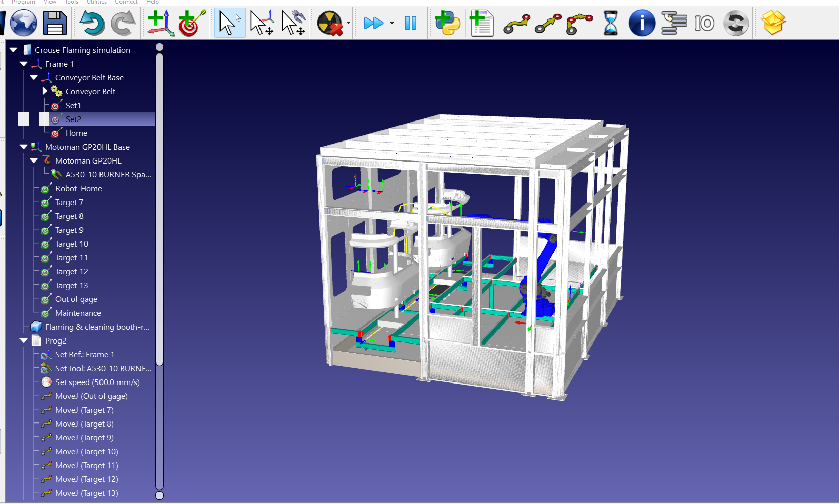Select Target 13 in the tree

(x=72, y=285)
